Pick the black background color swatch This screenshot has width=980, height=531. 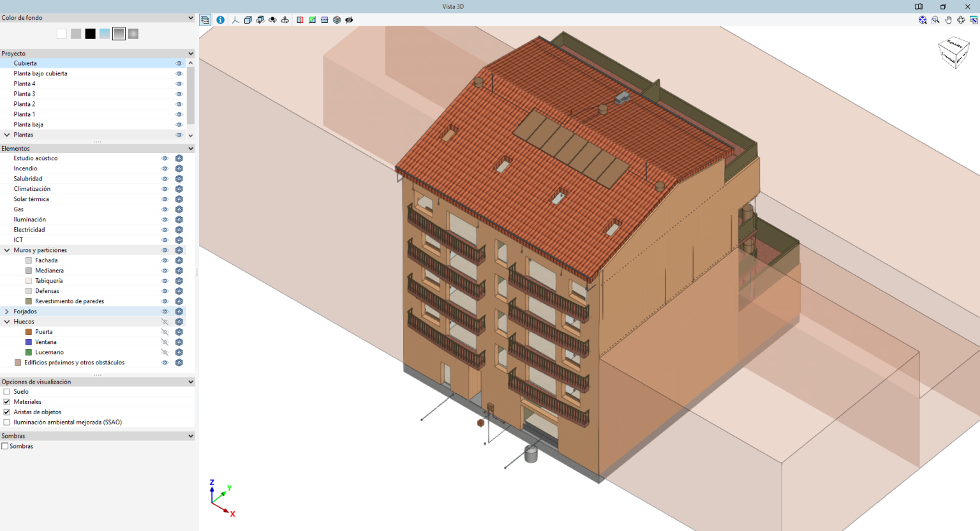(91, 33)
